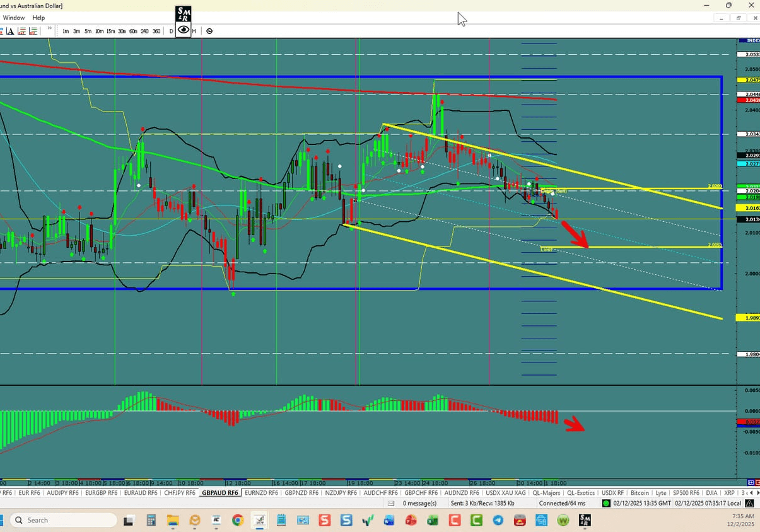Screen dimensions: 760x532
Task: Switch chart to 240 timeframe
Action: tap(144, 30)
